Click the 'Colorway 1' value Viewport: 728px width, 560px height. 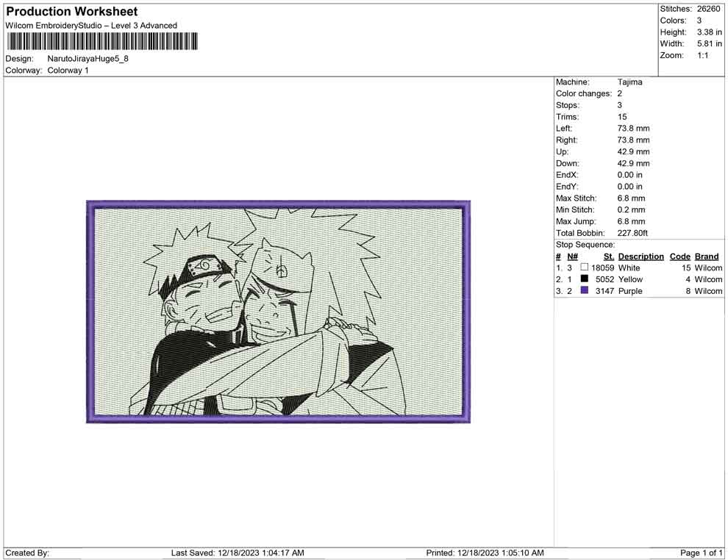click(x=68, y=71)
